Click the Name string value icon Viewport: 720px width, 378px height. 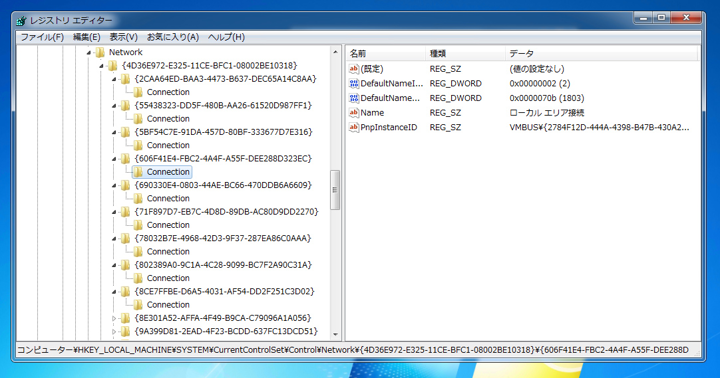[354, 113]
